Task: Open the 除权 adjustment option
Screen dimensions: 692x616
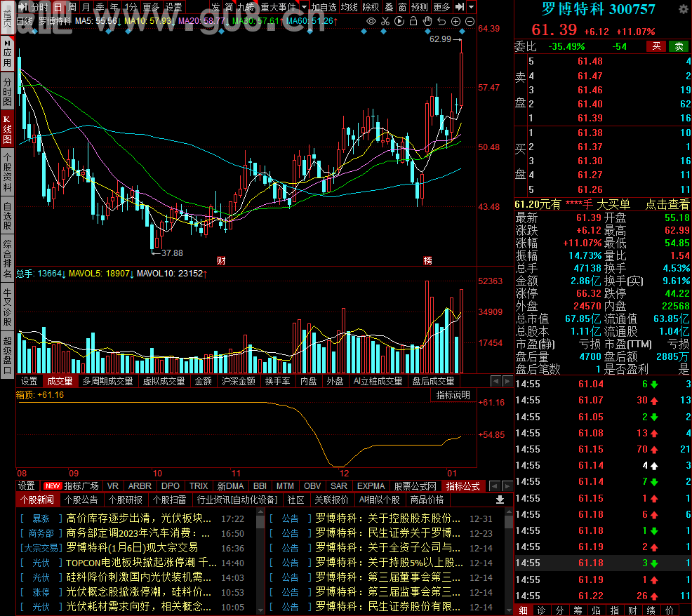Action: (x=371, y=7)
